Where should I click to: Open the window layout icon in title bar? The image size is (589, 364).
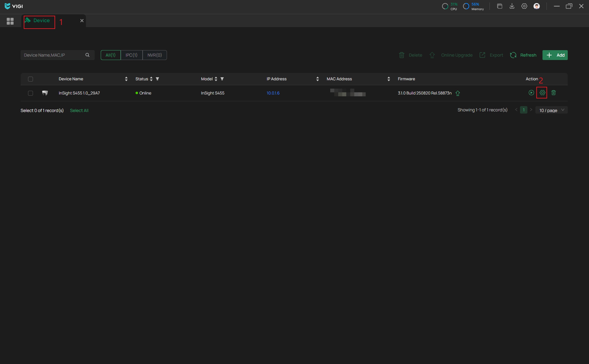point(500,6)
